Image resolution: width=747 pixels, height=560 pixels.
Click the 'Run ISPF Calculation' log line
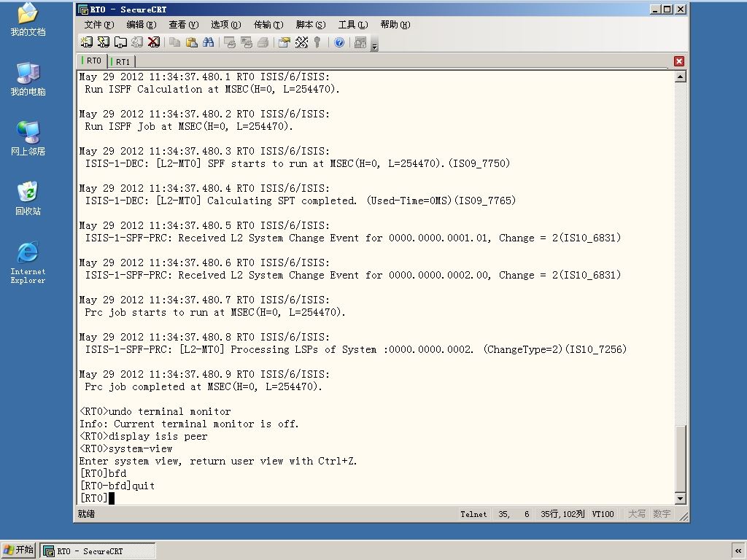point(212,89)
